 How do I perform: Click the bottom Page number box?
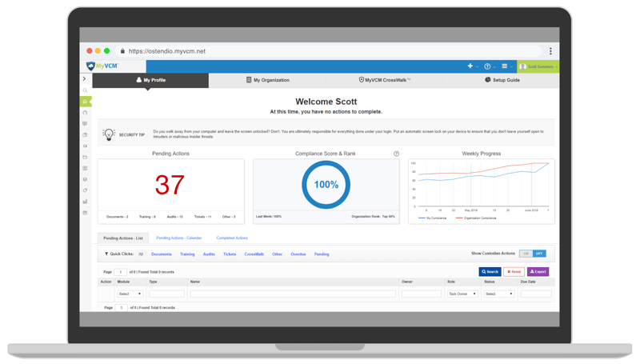coord(122,308)
